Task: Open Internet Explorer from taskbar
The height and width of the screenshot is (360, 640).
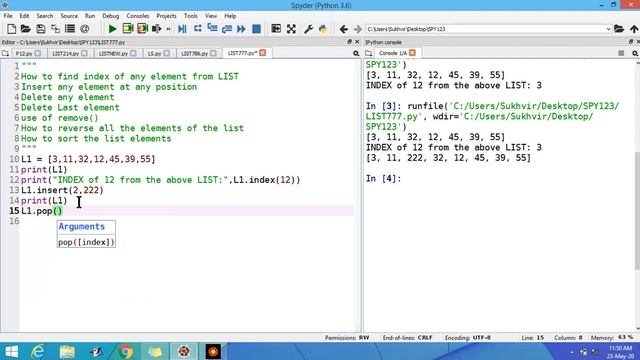Action: [x=38, y=351]
